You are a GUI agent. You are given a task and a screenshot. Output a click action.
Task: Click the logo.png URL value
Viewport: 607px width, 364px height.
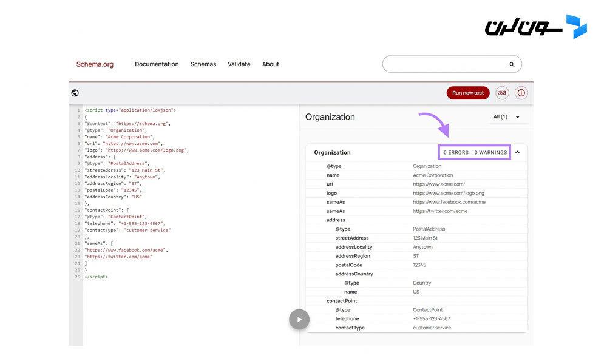[449, 193]
